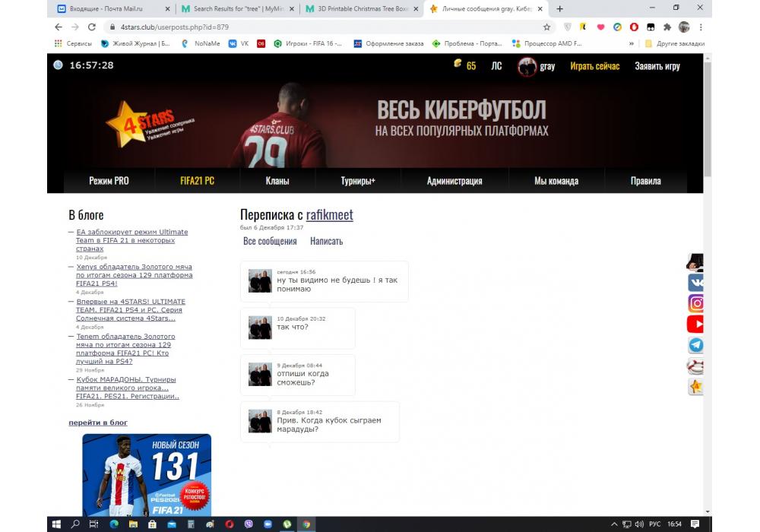Open the Chrome extensions puzzle icon
Image resolution: width=760 pixels, height=532 pixels.
(x=667, y=27)
